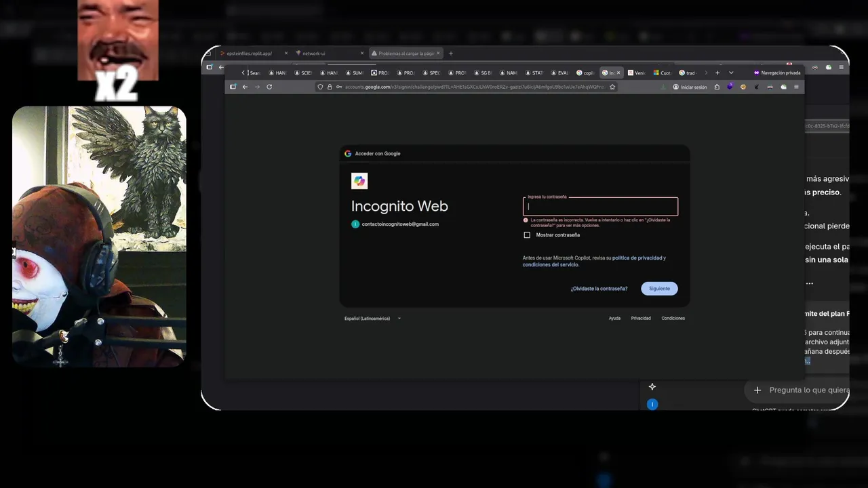The height and width of the screenshot is (488, 868).
Task: Switch to the copilot tab
Action: (x=586, y=73)
